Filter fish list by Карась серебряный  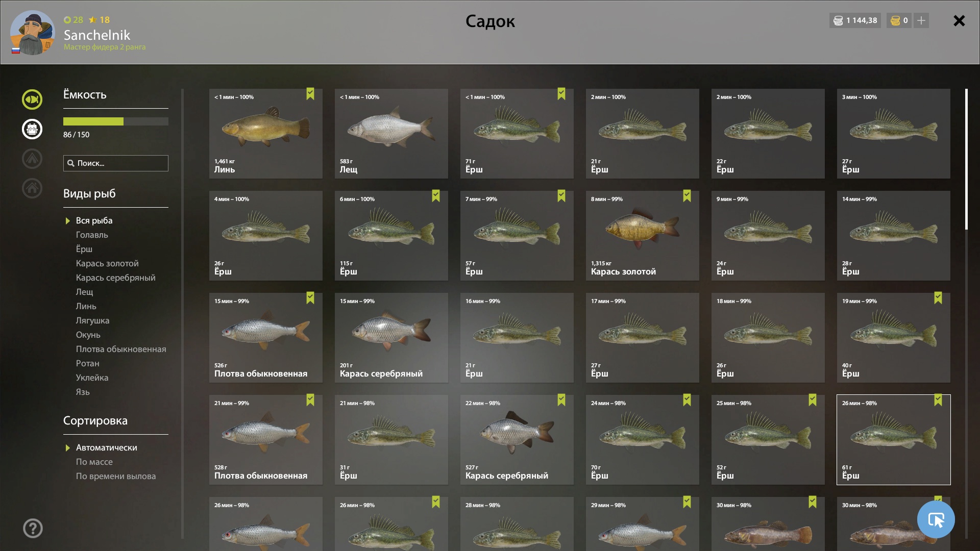[115, 278]
